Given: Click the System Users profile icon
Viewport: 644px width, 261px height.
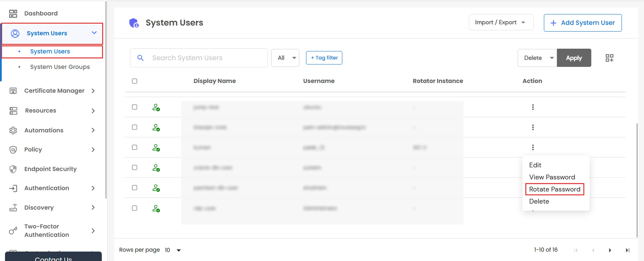Looking at the screenshot, I should 15,33.
